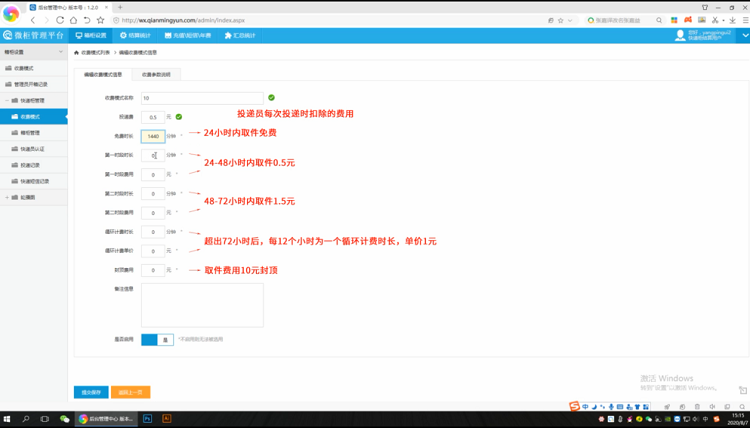Select 投递记录 in the sidebar
The height and width of the screenshot is (428, 750).
tap(30, 165)
